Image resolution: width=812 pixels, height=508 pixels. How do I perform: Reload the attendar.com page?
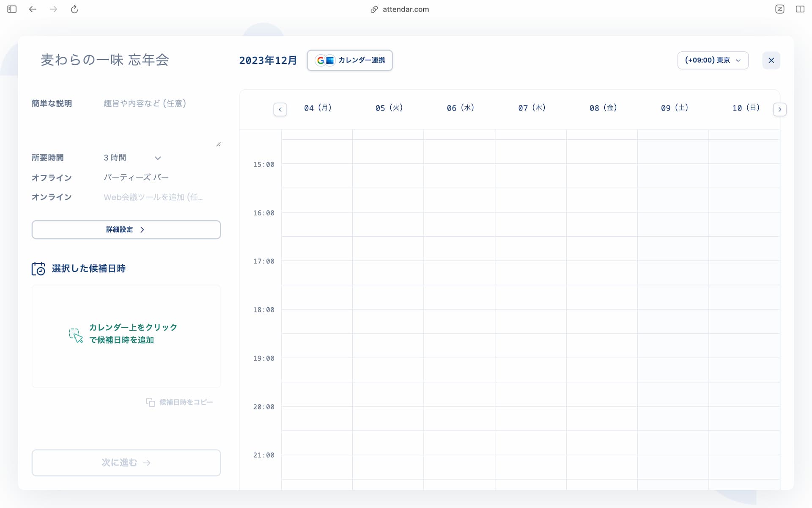pyautogui.click(x=74, y=9)
